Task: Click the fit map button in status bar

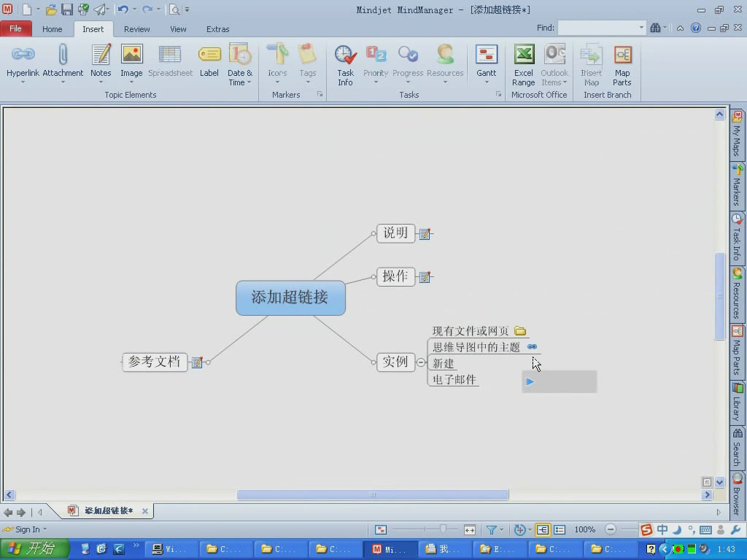Action: [x=469, y=529]
